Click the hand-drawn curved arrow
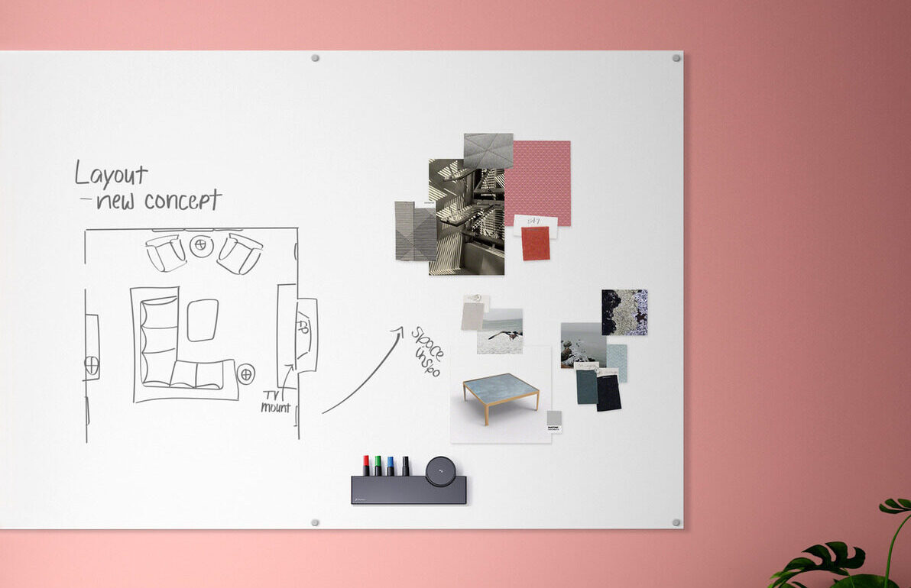 point(365,373)
